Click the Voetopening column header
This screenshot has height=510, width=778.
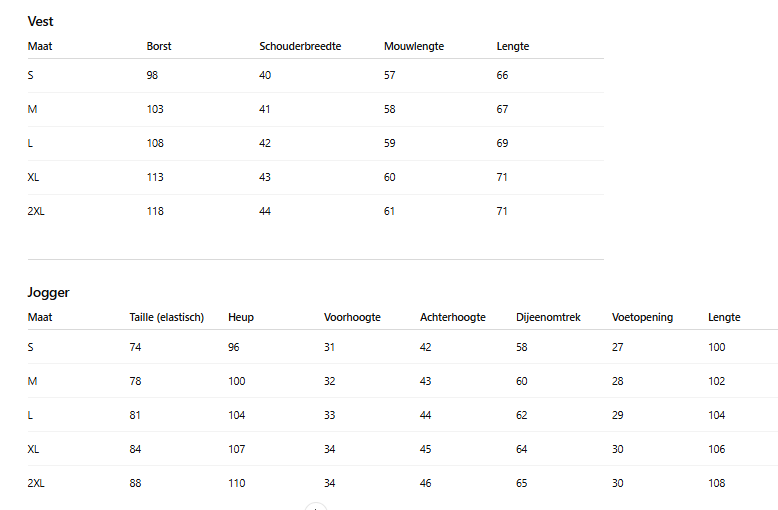(642, 318)
